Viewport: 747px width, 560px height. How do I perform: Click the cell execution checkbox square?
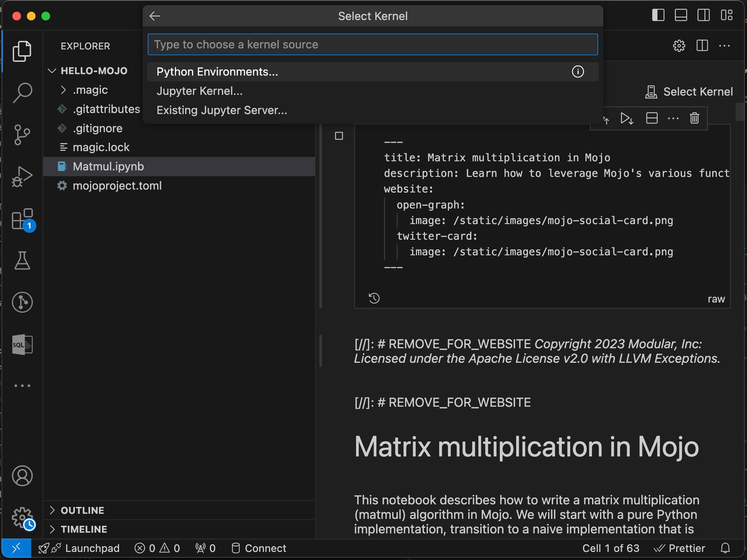tap(339, 136)
